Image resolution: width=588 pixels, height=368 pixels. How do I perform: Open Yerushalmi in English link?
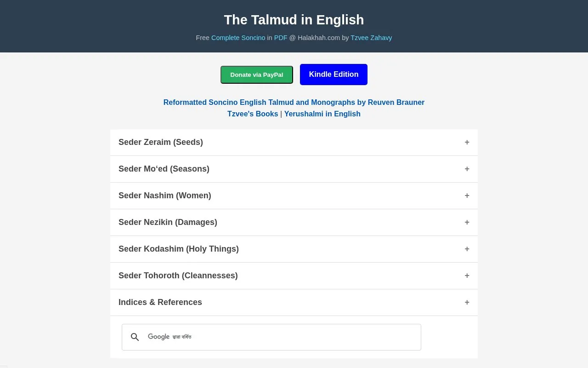pos(322,114)
